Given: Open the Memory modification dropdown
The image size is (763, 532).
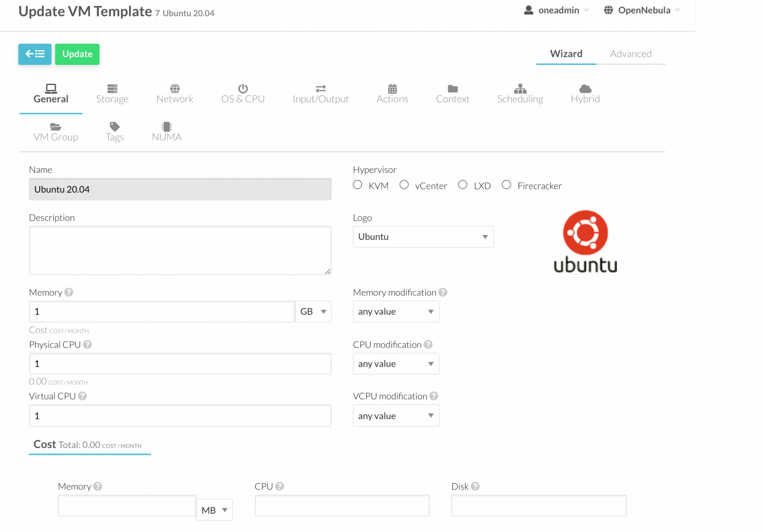Looking at the screenshot, I should tap(396, 311).
